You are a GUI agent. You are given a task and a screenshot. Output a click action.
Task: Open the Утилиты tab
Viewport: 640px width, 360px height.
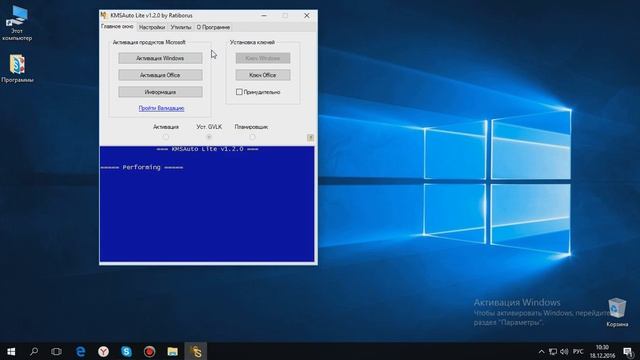[181, 27]
